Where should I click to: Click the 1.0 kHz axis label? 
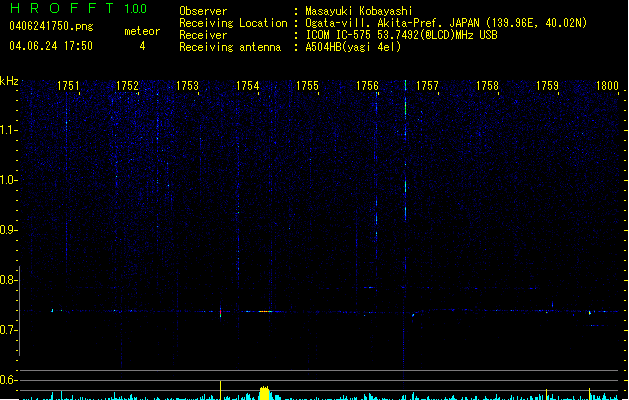coord(9,180)
